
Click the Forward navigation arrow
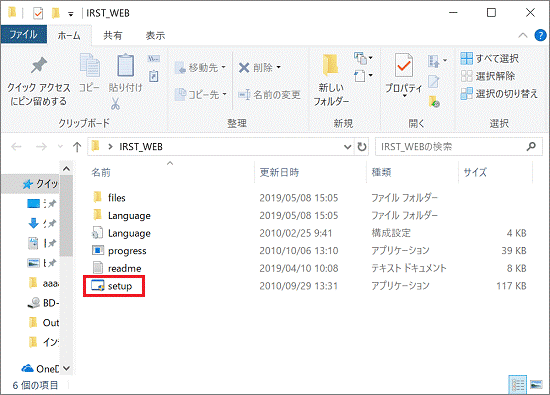(x=41, y=147)
